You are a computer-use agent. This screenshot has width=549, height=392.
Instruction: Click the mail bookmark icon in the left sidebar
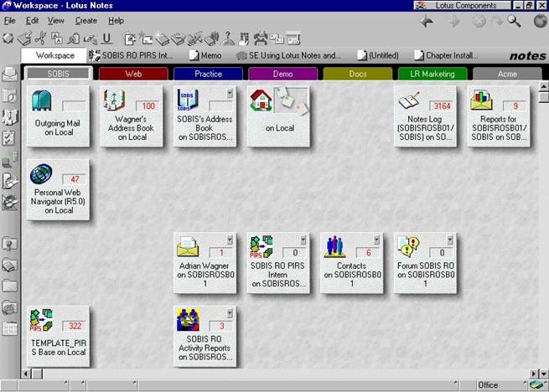point(9,75)
